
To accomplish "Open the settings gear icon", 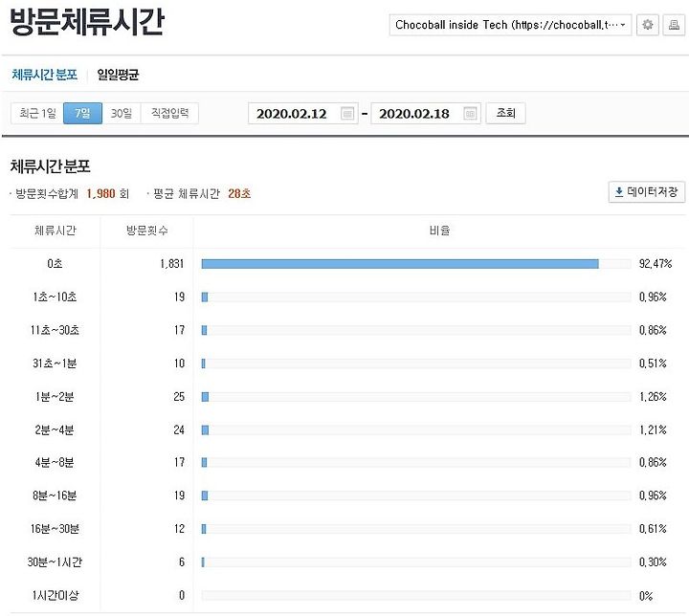I will coord(647,25).
